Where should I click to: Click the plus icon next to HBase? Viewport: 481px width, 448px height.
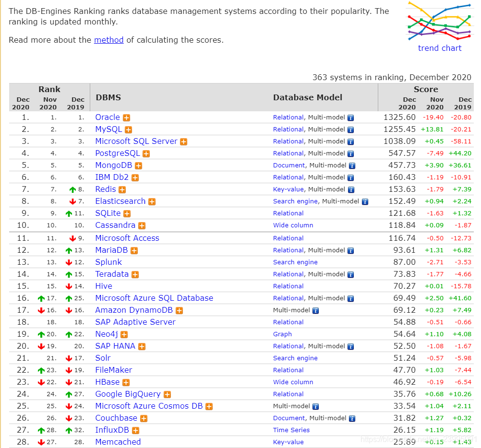click(x=126, y=382)
